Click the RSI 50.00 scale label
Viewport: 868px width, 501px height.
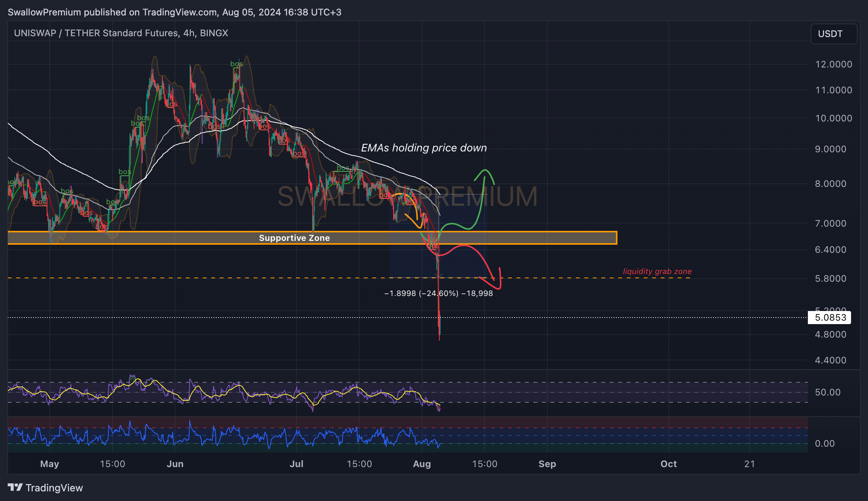point(828,392)
